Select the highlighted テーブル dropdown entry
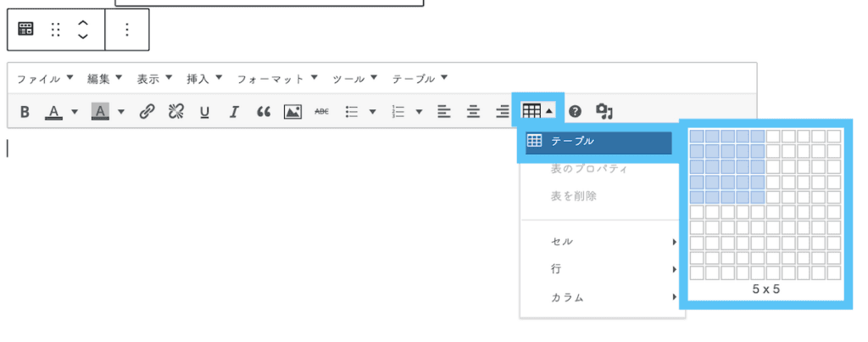Image resolution: width=868 pixels, height=342 pixels. 598,142
